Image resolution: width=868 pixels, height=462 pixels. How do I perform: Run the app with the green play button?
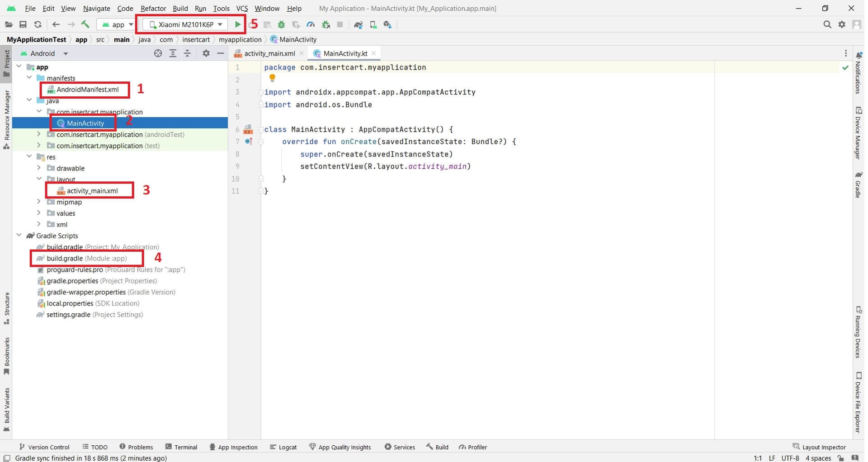[x=238, y=24]
